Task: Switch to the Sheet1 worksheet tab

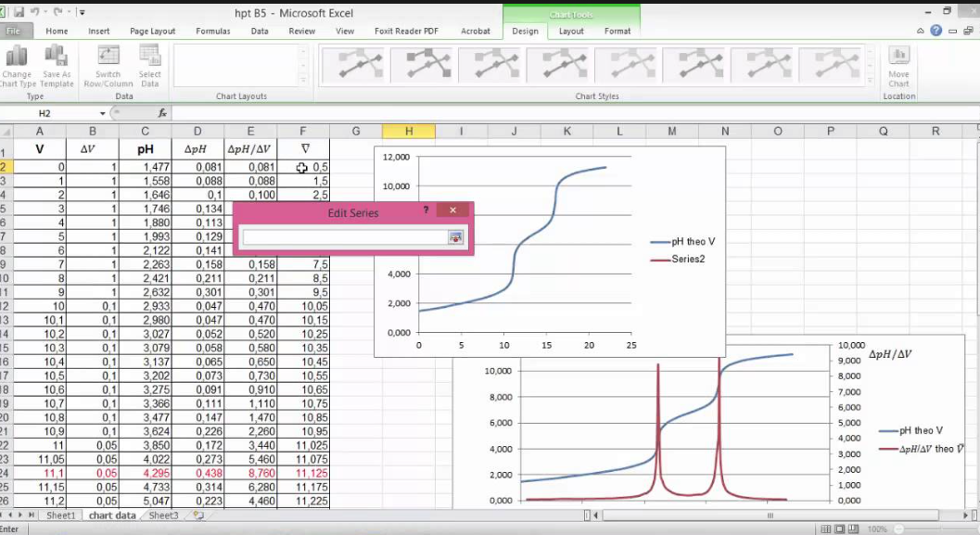Action: pyautogui.click(x=61, y=516)
